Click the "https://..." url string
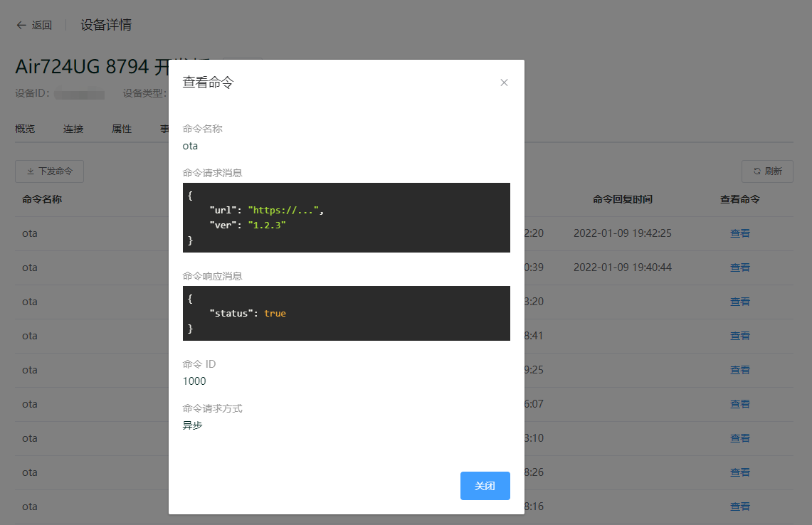The width and height of the screenshot is (812, 525). 283,210
